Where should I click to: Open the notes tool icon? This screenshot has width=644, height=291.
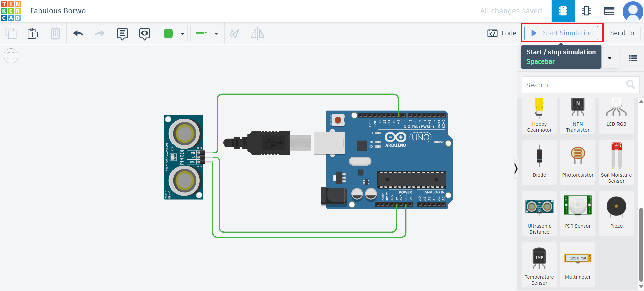[x=122, y=34]
